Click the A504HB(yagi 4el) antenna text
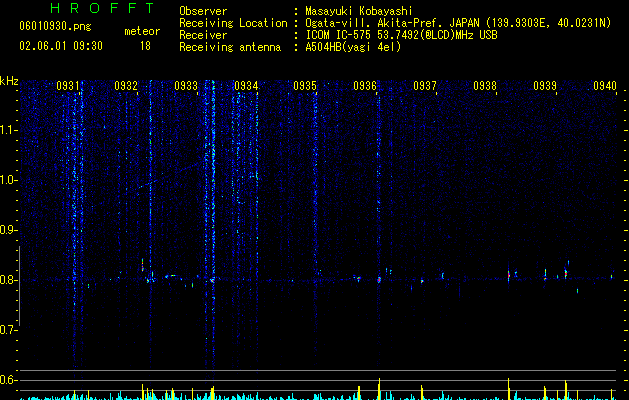The image size is (629, 400). (353, 47)
